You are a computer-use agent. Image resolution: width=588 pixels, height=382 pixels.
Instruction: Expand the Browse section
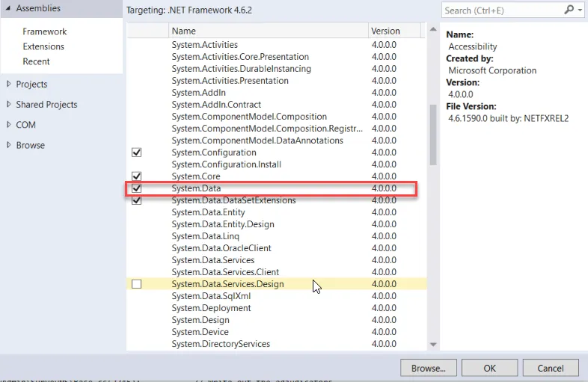click(9, 145)
